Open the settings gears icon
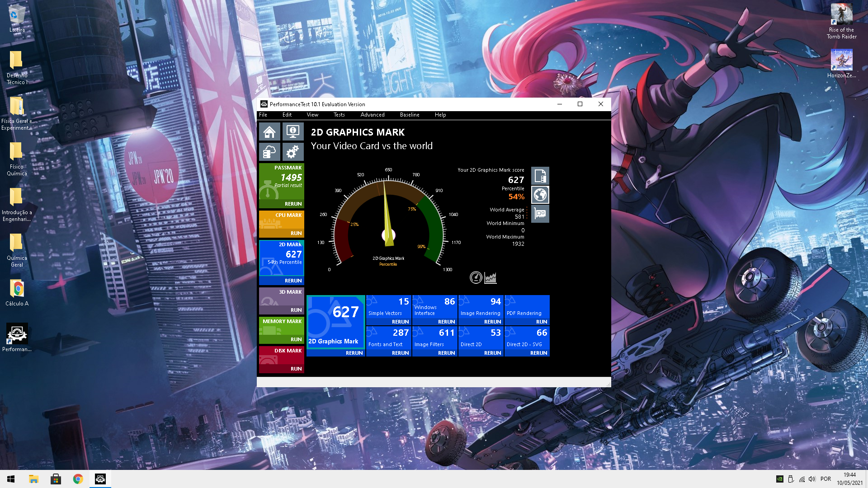 [293, 152]
